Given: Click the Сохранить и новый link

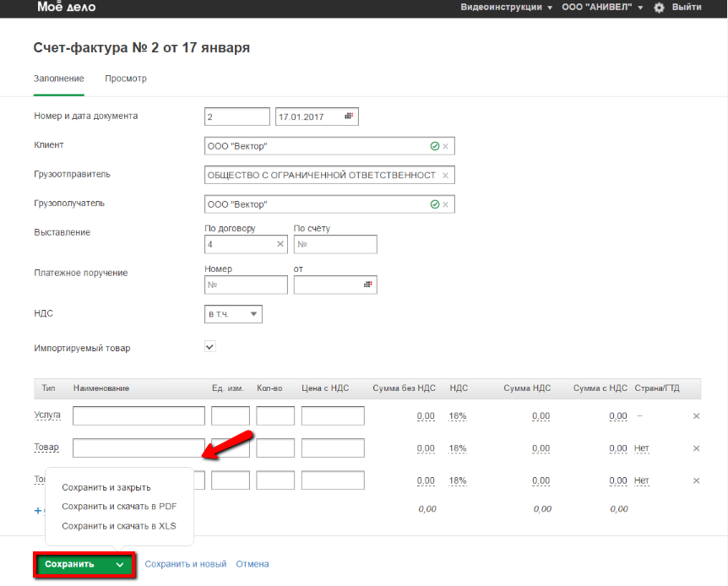Looking at the screenshot, I should pyautogui.click(x=186, y=564).
